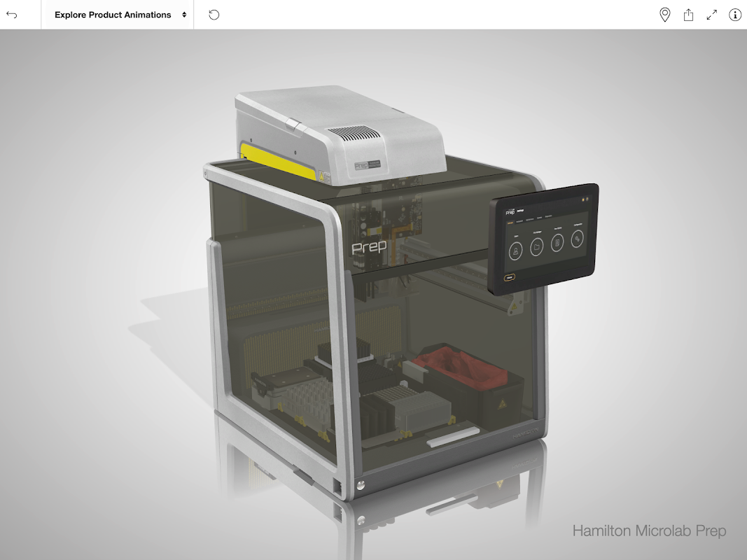
Task: Go back using the return arrow
Action: (12, 15)
